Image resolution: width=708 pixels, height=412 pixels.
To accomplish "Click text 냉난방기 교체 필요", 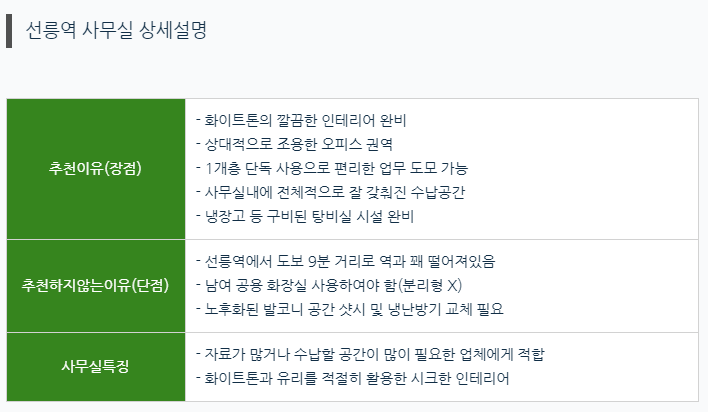I will tap(446, 309).
